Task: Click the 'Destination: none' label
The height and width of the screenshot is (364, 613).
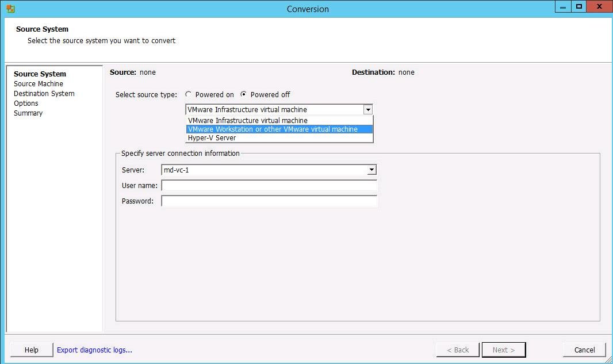Action: (383, 72)
